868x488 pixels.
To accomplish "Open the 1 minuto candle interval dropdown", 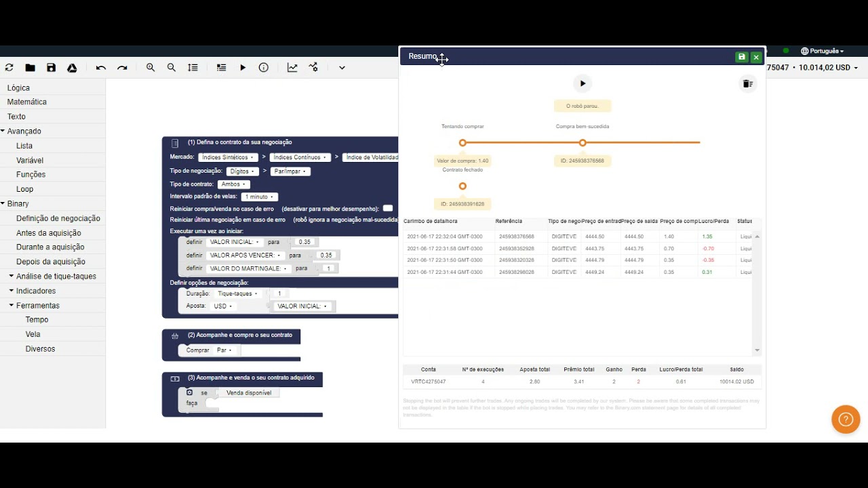I will click(259, 197).
